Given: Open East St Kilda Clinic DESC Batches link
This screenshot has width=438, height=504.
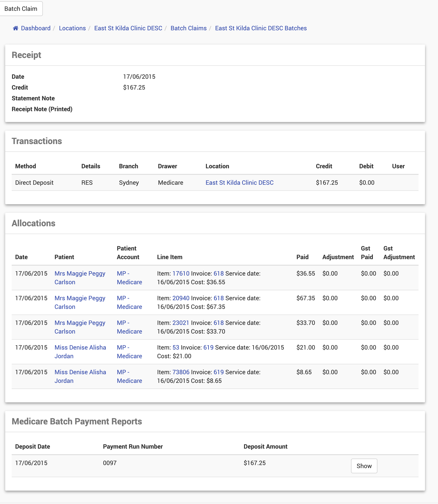Looking at the screenshot, I should [x=261, y=28].
